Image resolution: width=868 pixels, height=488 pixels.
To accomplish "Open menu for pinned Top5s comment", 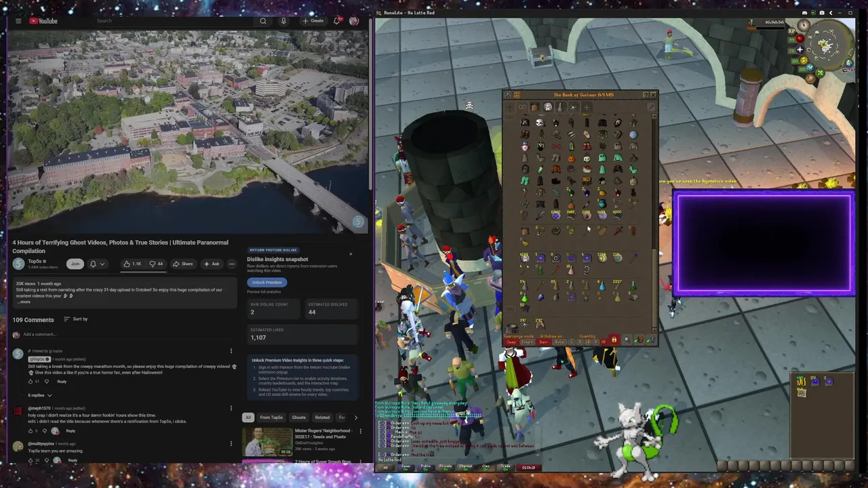I will pyautogui.click(x=231, y=351).
